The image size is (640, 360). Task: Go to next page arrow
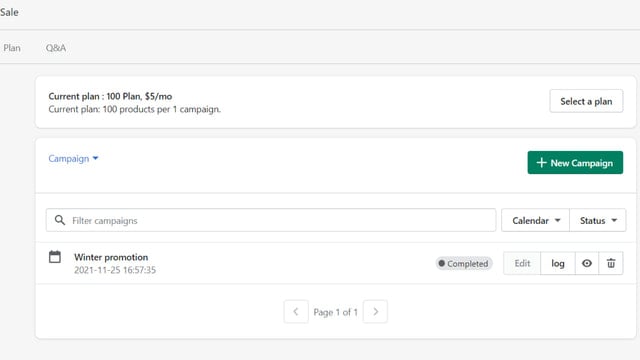(375, 312)
